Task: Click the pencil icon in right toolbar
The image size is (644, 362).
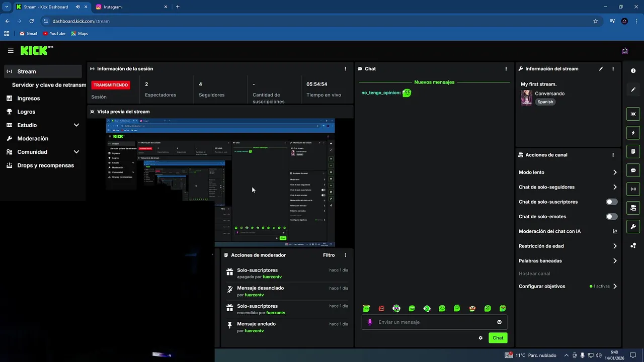Action: 633,89
